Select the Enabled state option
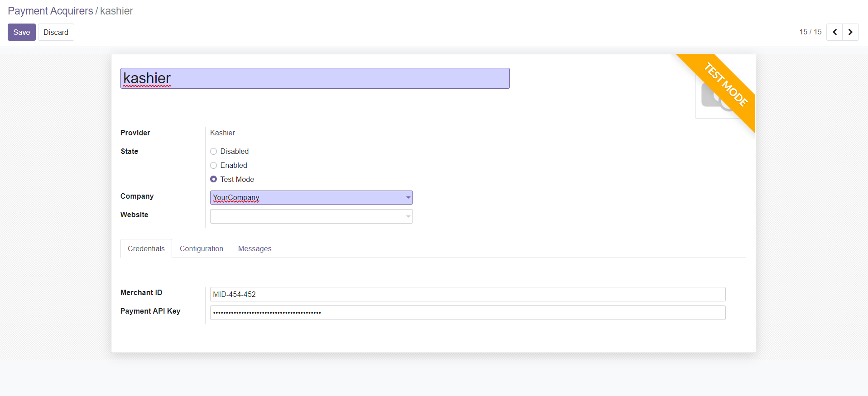This screenshot has width=868, height=396. [x=214, y=166]
